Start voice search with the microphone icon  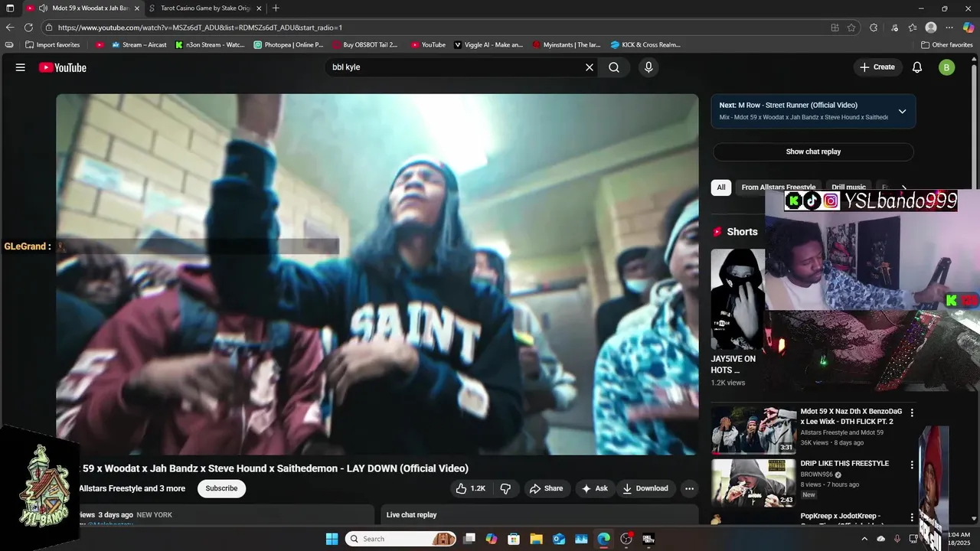648,67
